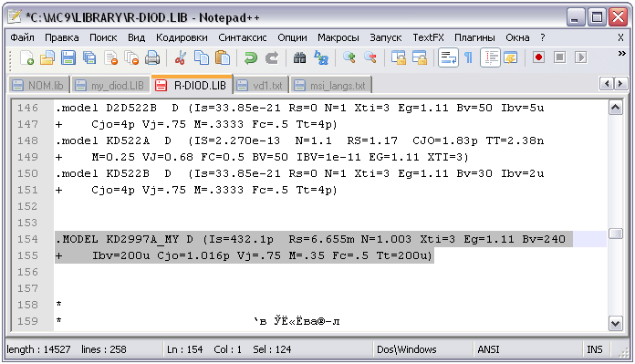635x364 pixels.
Task: Save the current file with floppy icon
Action: 68,57
